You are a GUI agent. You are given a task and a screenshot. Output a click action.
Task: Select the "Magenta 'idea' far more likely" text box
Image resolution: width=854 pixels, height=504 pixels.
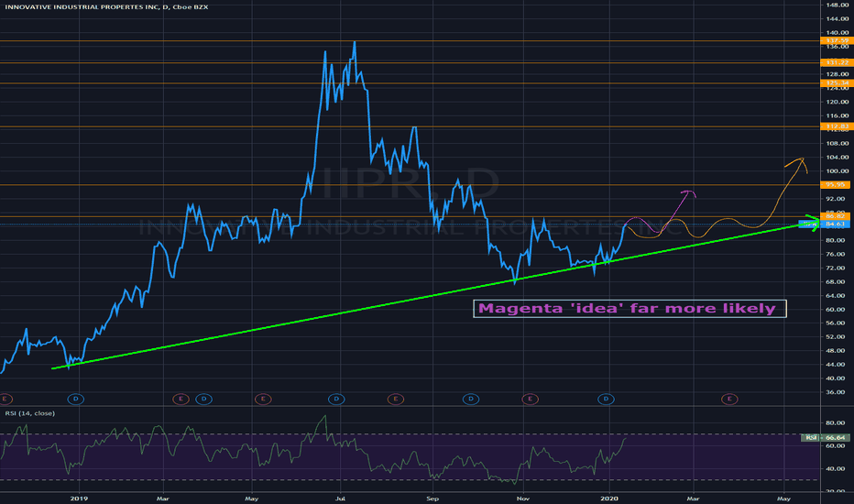tap(630, 309)
